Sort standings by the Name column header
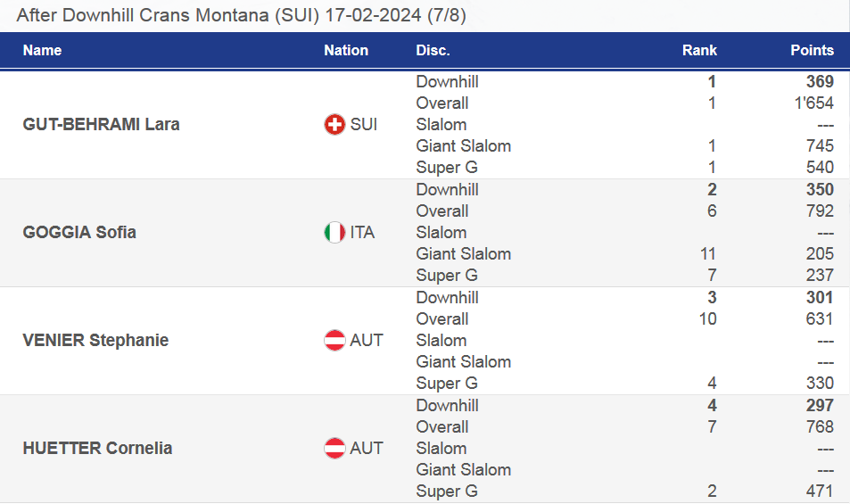This screenshot has width=850, height=504. [x=42, y=51]
